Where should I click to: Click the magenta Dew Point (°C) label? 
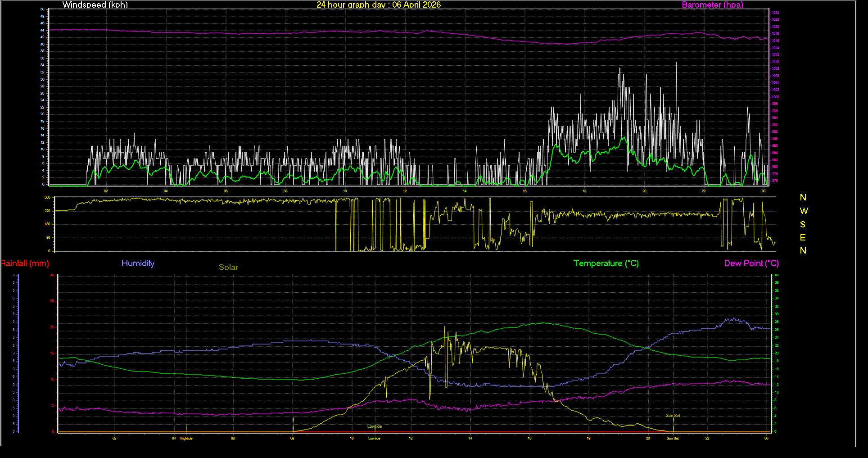[751, 263]
